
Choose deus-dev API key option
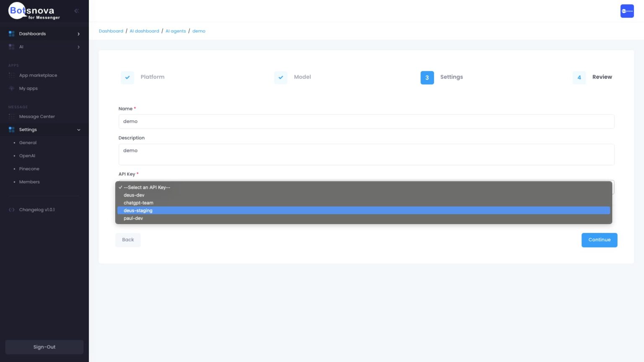134,195
